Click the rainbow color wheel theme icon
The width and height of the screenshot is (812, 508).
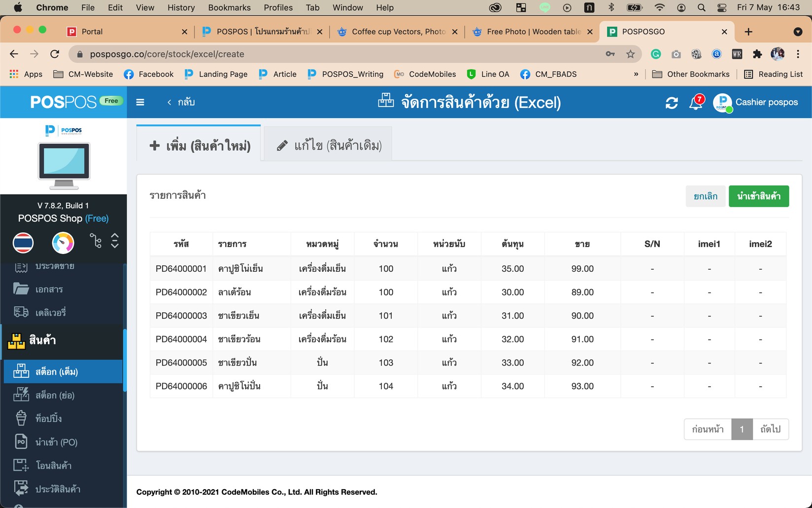[63, 243]
